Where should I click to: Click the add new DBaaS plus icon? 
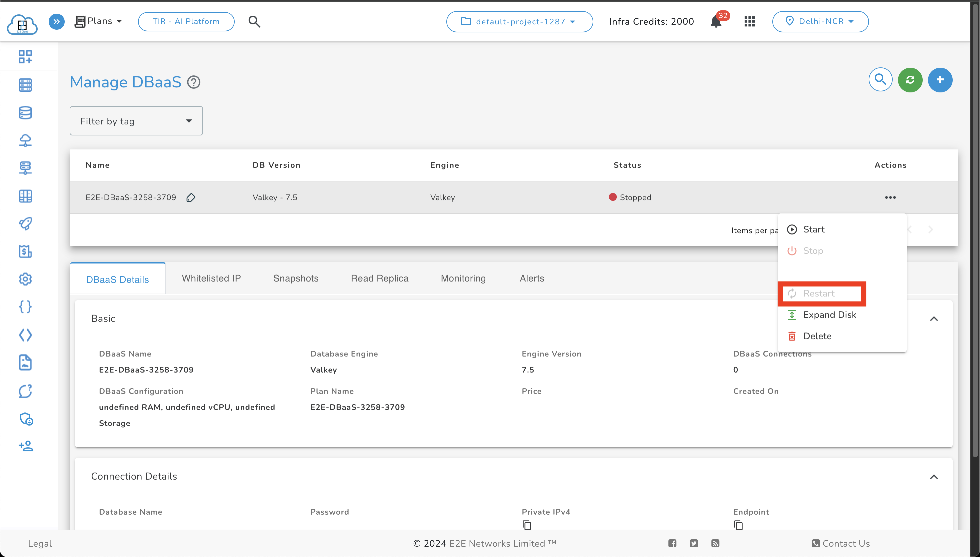[x=940, y=79]
